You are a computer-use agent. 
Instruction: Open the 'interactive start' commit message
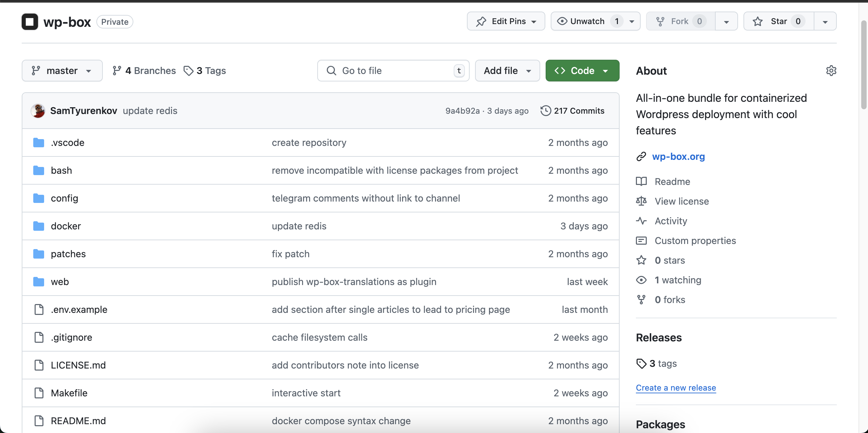[x=306, y=393]
